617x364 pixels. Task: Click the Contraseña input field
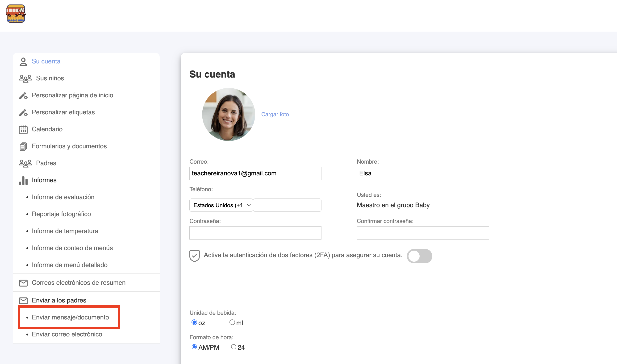[x=255, y=233]
